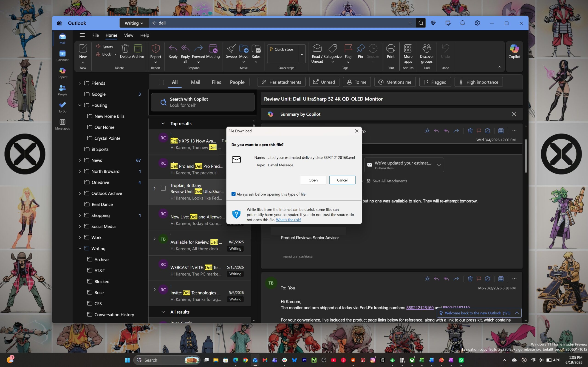Open the File menu
588x367 pixels.
click(x=96, y=35)
